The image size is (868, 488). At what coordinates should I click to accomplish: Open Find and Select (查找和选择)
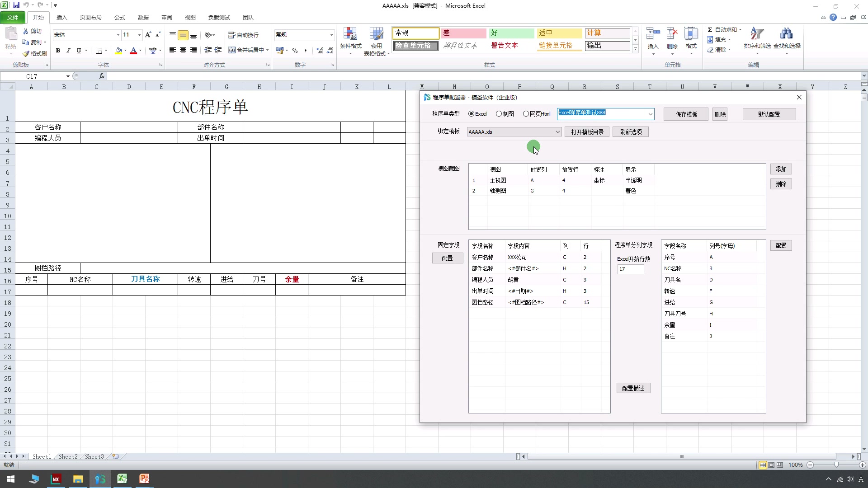(x=787, y=40)
